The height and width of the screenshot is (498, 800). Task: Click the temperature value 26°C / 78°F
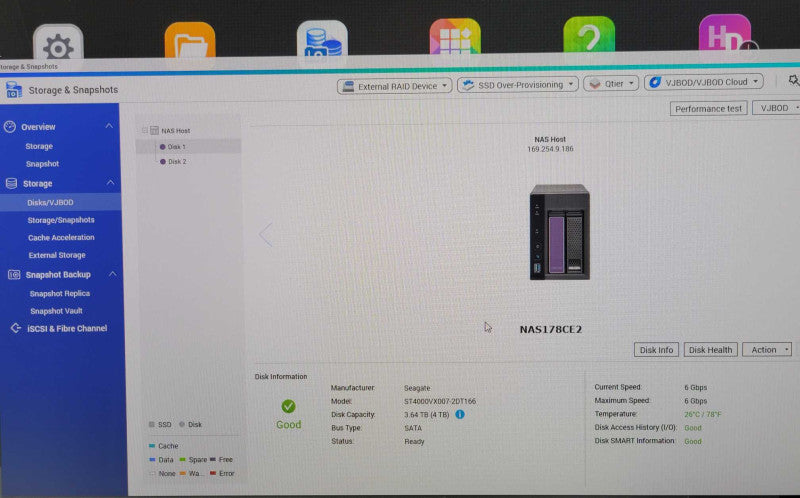tap(703, 414)
